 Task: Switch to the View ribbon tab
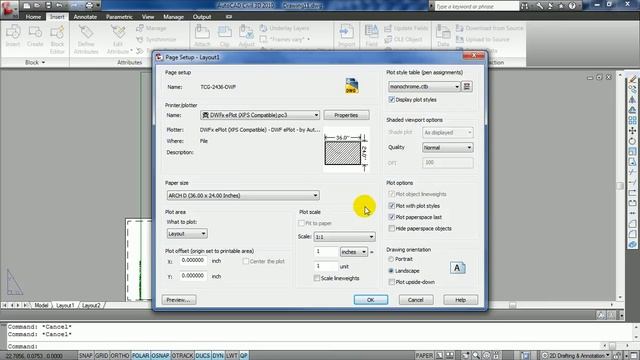coord(148,17)
